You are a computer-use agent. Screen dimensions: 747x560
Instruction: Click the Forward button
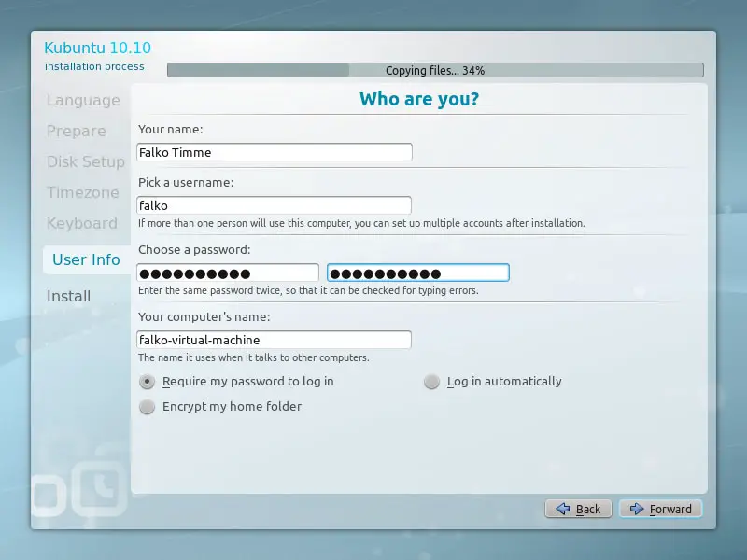pyautogui.click(x=660, y=509)
